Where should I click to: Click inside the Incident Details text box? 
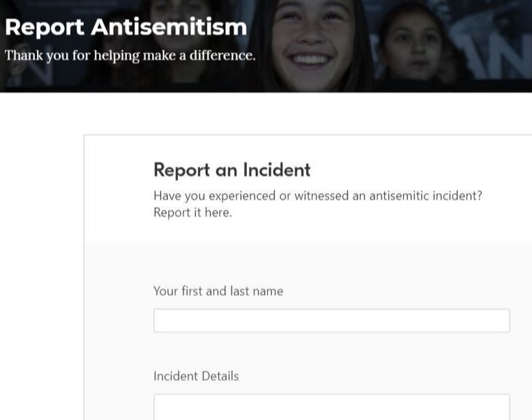(331, 407)
